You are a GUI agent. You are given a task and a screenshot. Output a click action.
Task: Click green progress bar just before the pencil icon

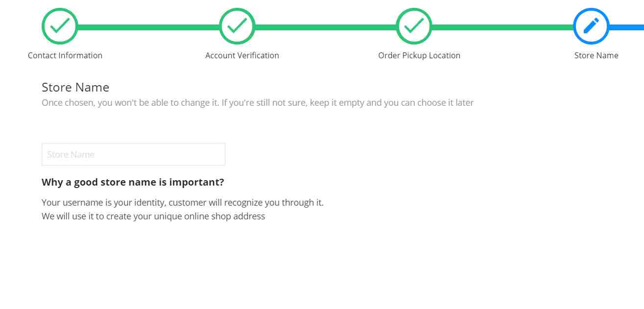point(539,27)
